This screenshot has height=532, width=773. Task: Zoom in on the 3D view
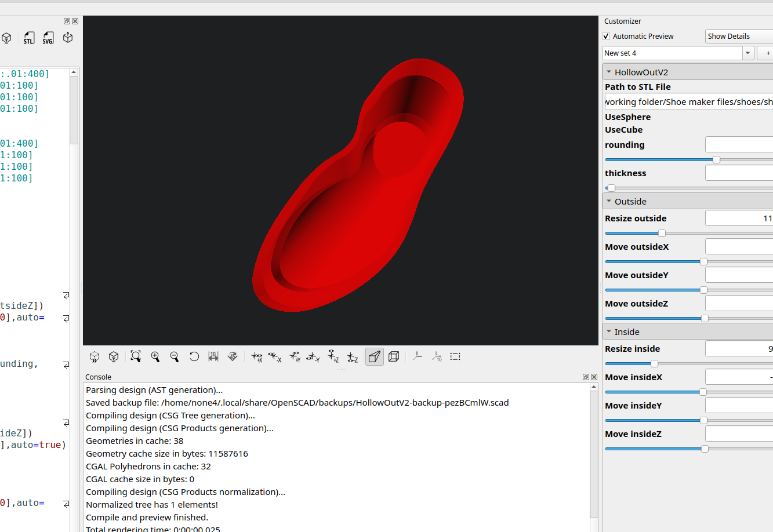coord(155,356)
